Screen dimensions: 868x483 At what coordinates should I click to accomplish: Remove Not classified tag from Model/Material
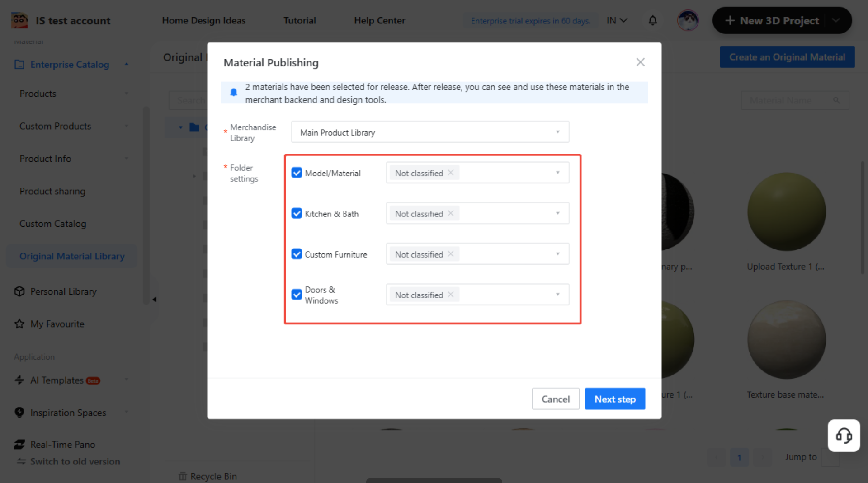tap(451, 173)
